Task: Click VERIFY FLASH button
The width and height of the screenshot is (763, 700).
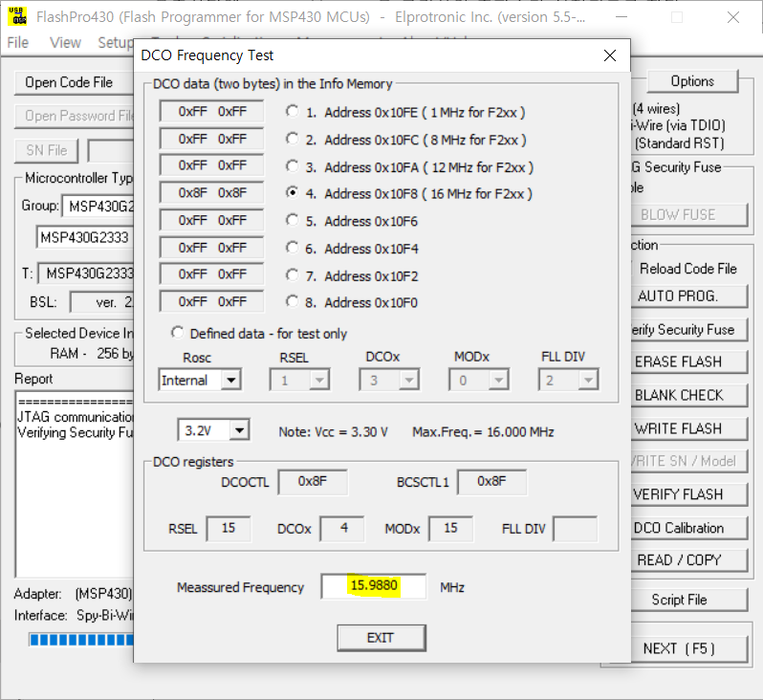Action: tap(688, 494)
